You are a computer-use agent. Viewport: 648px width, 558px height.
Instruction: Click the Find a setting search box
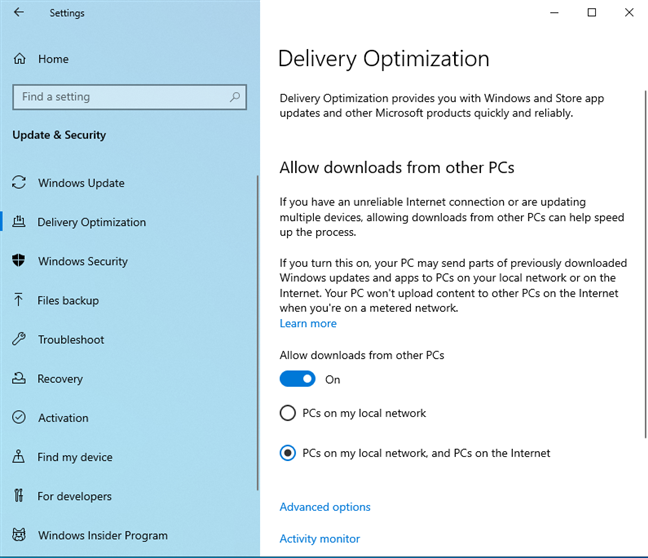point(129,97)
